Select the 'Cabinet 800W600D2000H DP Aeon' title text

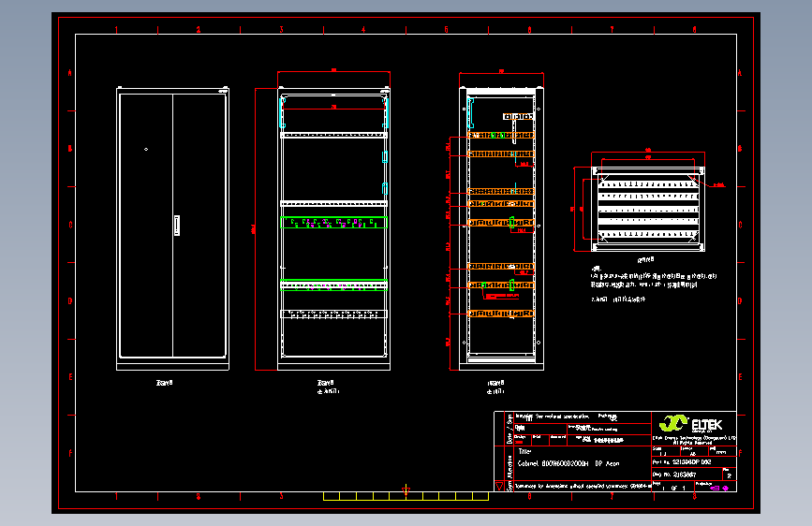(568, 463)
